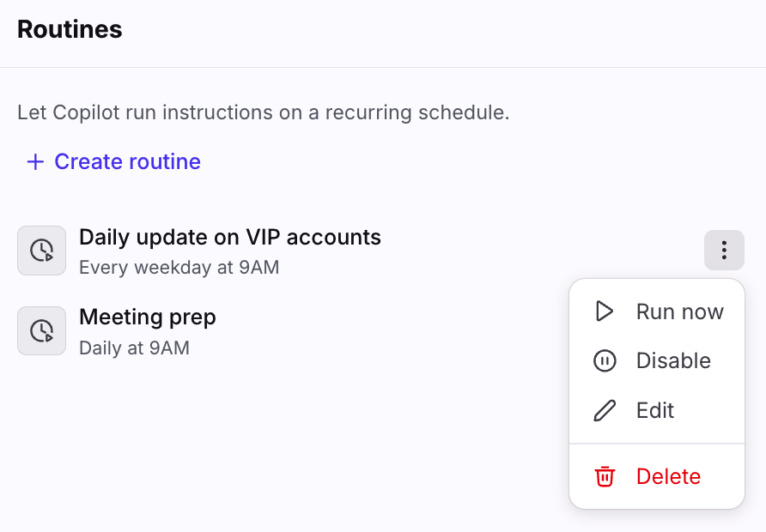Choose Disable in the routine menu
Image resolution: width=766 pixels, height=532 pixels.
[x=657, y=361]
